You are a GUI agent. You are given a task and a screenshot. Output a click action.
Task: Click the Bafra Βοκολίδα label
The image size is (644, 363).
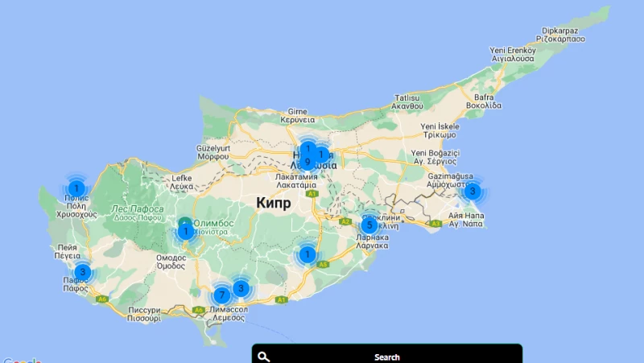point(484,101)
